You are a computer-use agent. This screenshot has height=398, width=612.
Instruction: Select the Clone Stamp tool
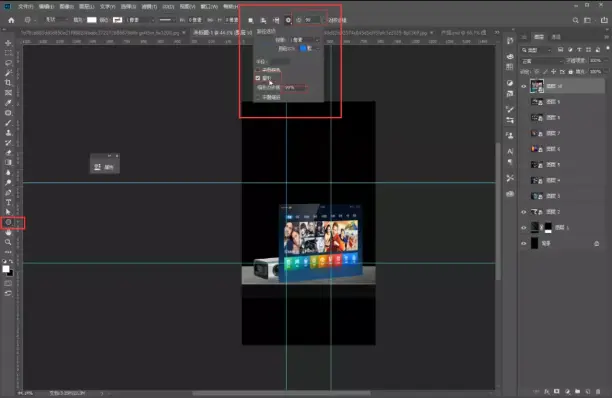pyautogui.click(x=8, y=133)
